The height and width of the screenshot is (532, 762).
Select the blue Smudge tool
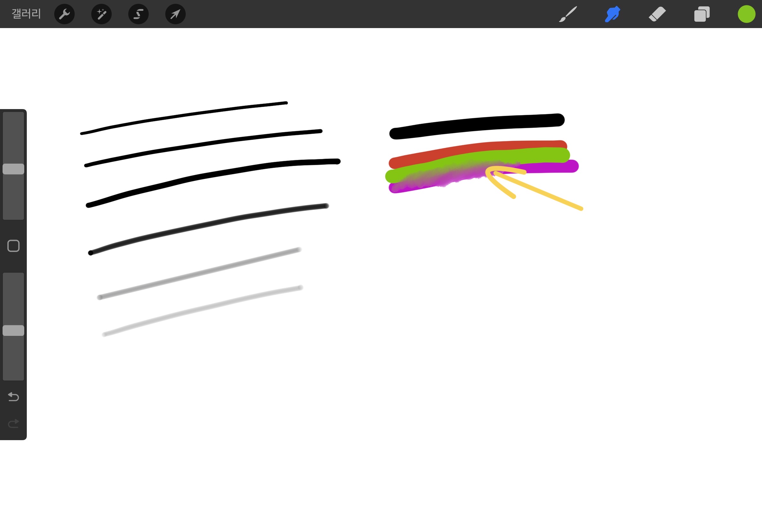(x=612, y=14)
